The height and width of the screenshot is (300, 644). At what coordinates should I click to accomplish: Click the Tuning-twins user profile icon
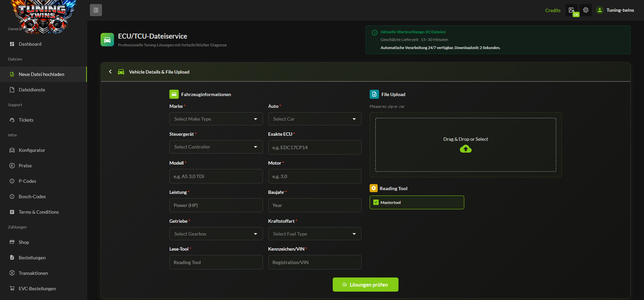point(600,10)
